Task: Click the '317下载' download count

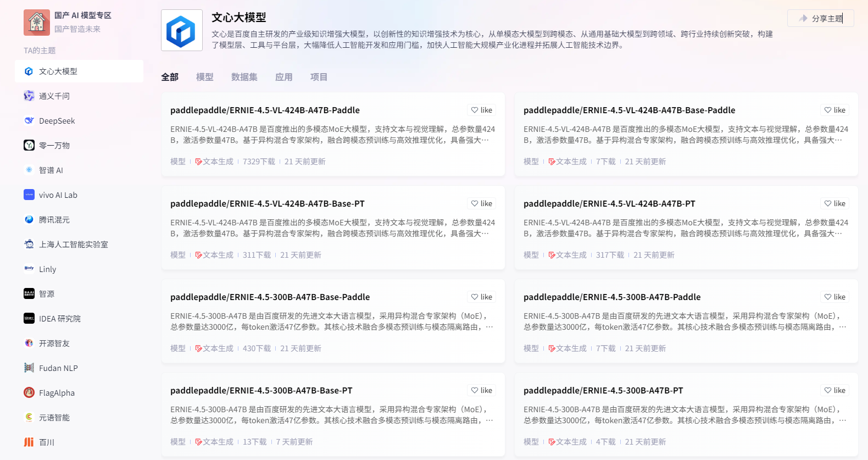Action: click(x=610, y=255)
